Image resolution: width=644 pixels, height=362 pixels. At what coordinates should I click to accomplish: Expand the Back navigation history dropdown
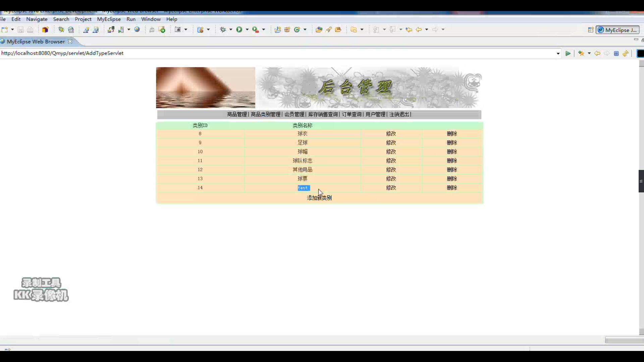(x=427, y=29)
